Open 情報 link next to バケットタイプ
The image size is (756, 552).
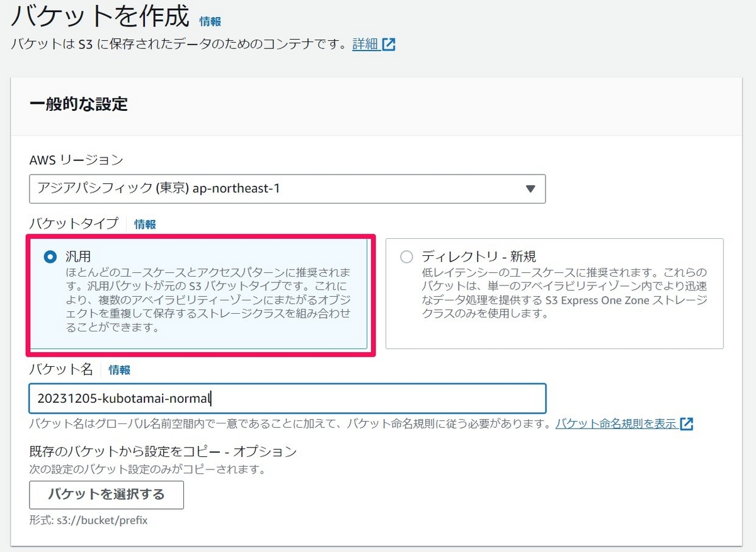click(145, 224)
